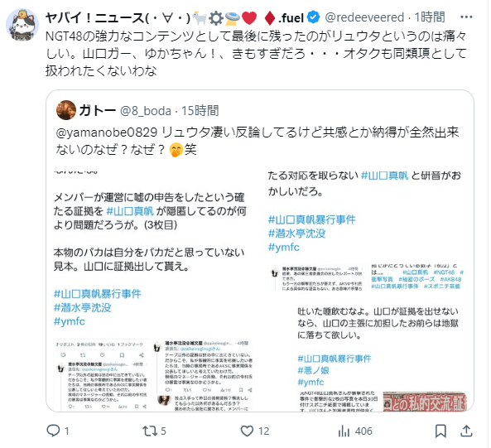Viewport: 491px width, 448px height.
Task: Open the three-dot more options menu
Action: (466, 17)
